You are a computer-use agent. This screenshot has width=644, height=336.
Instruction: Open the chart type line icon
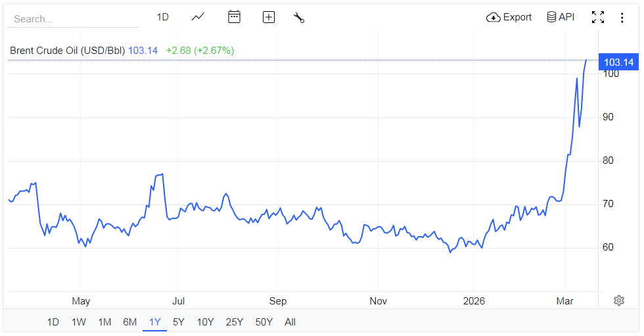[198, 17]
